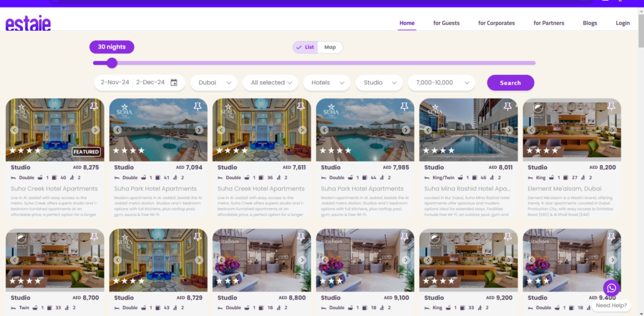Expand the Dubai city dropdown
Viewport: 644px width, 316px height.
click(213, 82)
